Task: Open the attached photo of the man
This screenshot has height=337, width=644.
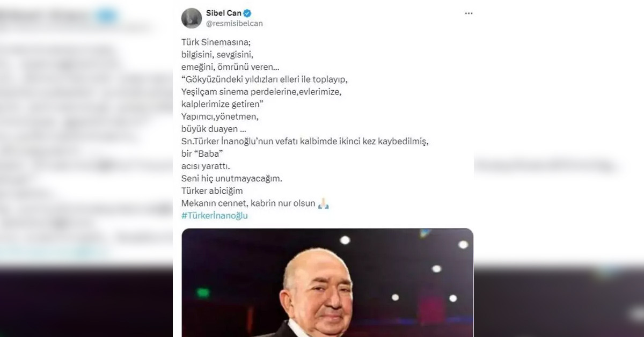Action: click(327, 283)
